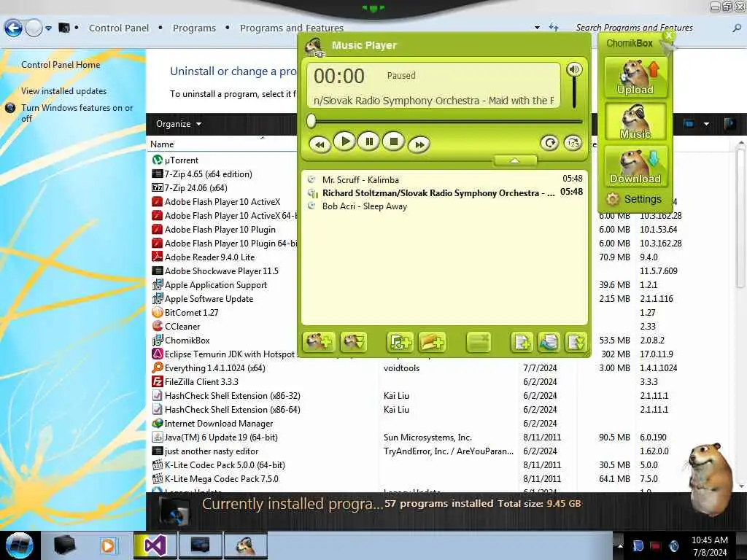Stop playback in Music Player
This screenshot has width=747, height=560.
pos(393,141)
